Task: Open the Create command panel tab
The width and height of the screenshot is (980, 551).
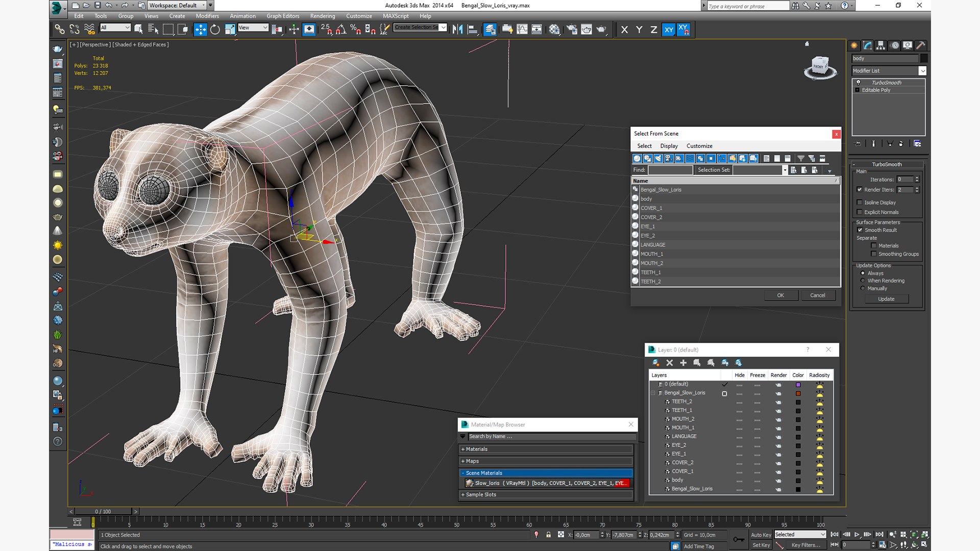Action: [x=854, y=45]
